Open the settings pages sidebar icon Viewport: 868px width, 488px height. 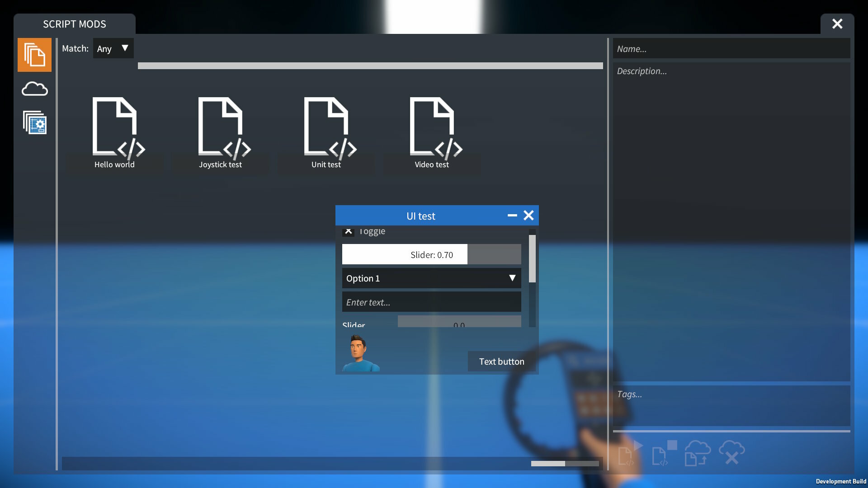[x=34, y=122]
